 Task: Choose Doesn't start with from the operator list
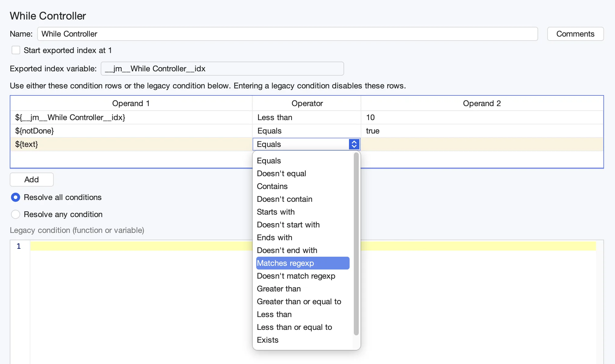tap(303, 225)
